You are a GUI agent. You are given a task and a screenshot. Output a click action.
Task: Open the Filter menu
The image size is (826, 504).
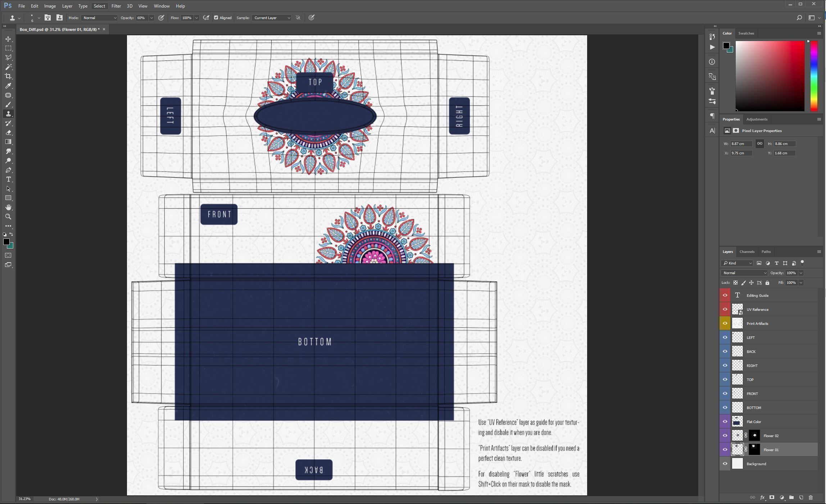[x=116, y=6]
